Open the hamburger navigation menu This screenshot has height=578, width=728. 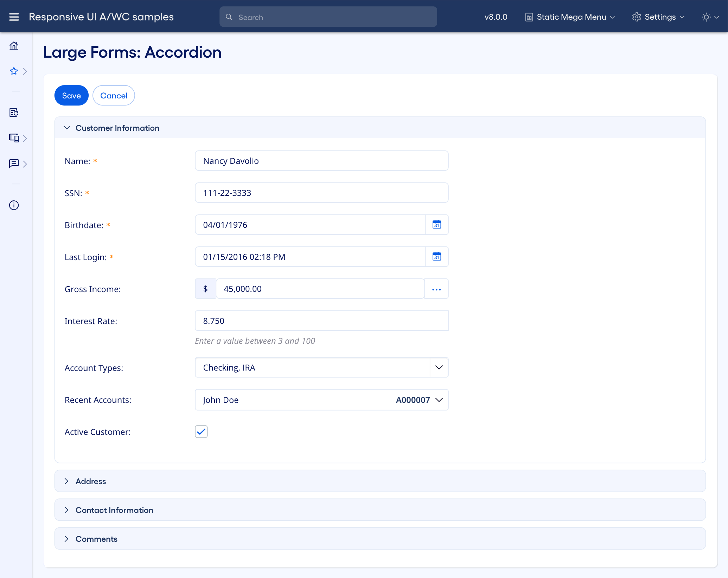click(14, 17)
